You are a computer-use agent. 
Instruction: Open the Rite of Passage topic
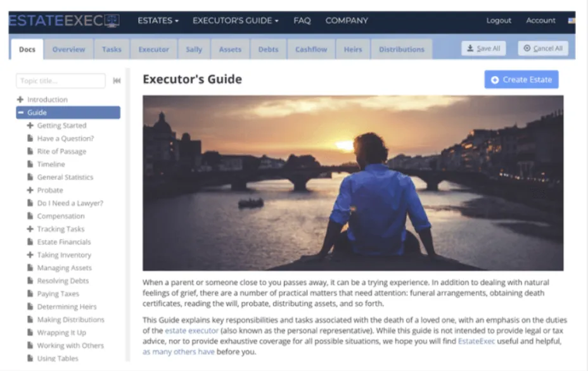[x=61, y=151]
